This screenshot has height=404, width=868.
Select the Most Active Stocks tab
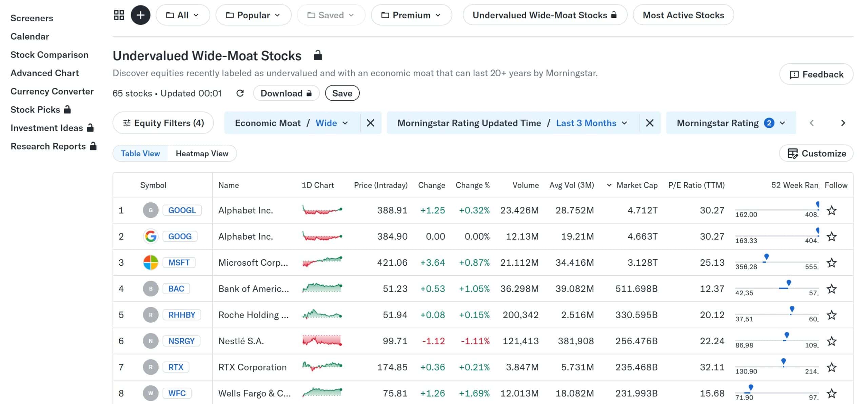[683, 15]
